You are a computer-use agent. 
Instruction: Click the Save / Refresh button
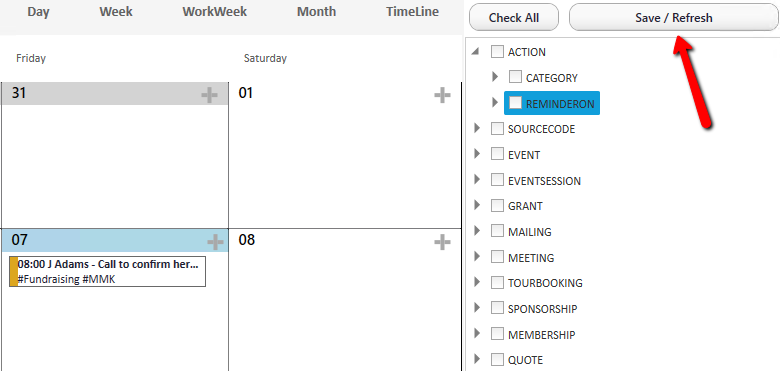click(x=674, y=18)
